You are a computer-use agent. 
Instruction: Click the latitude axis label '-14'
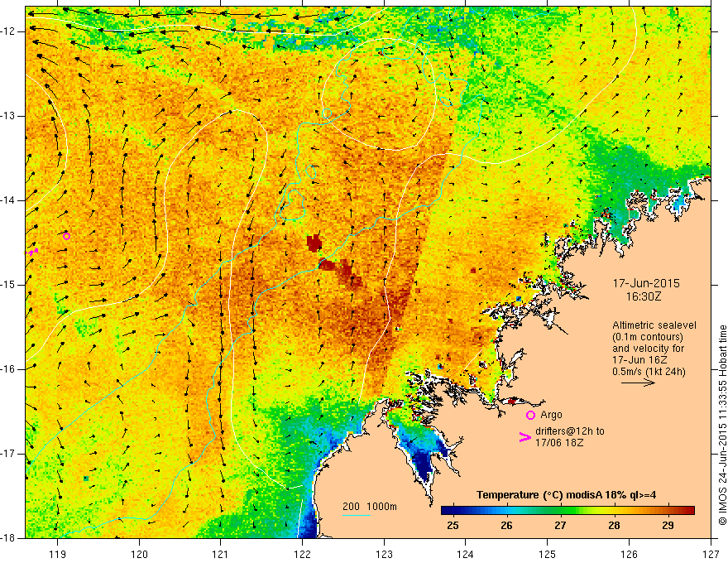(x=9, y=200)
